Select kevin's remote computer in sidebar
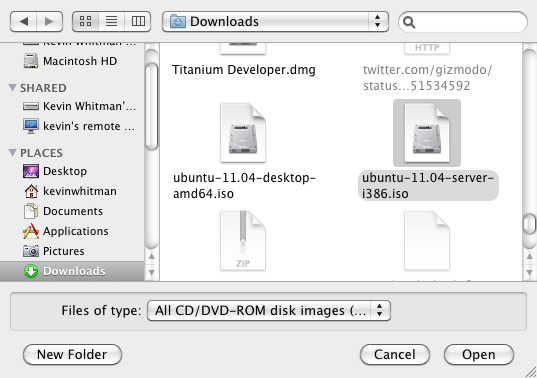The height and width of the screenshot is (378, 537). (x=72, y=126)
